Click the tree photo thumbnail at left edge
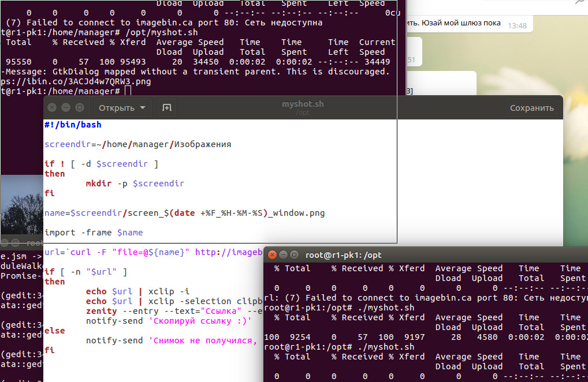The image size is (588, 382). 22,204
